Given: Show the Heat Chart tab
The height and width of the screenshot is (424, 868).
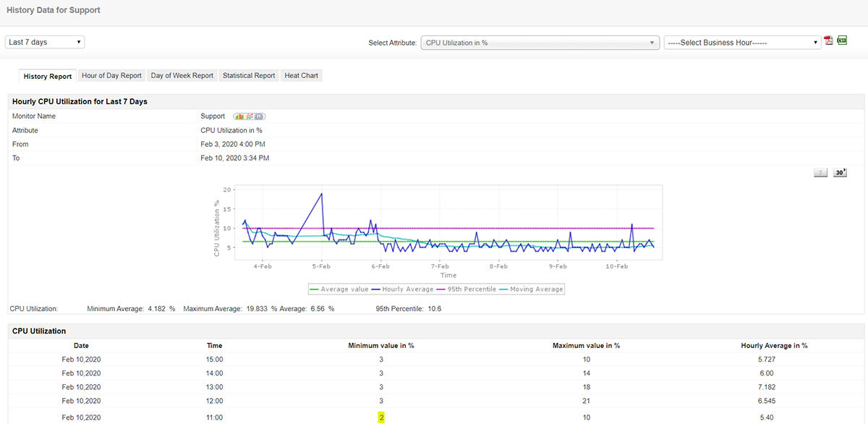Looking at the screenshot, I should click(x=302, y=75).
